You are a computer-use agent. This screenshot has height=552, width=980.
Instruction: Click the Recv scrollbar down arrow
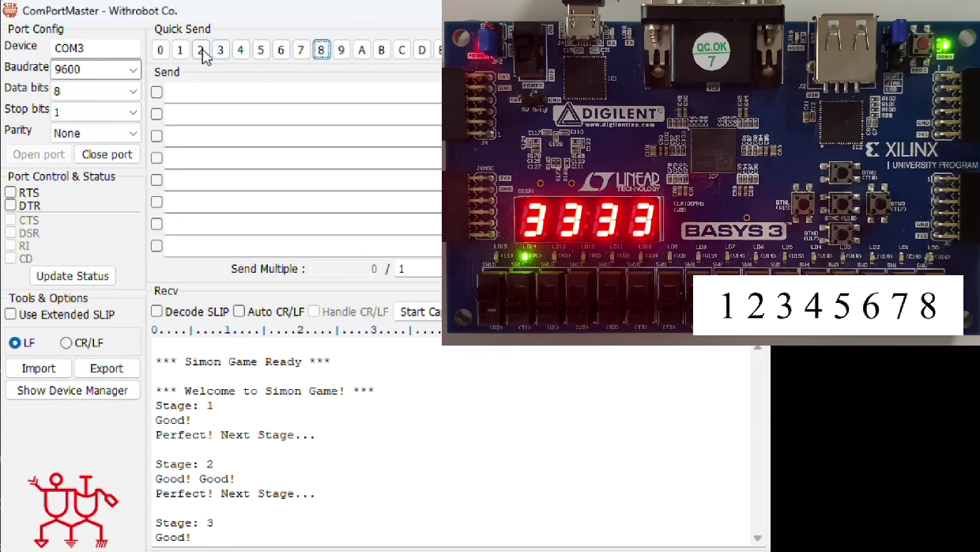point(757,539)
